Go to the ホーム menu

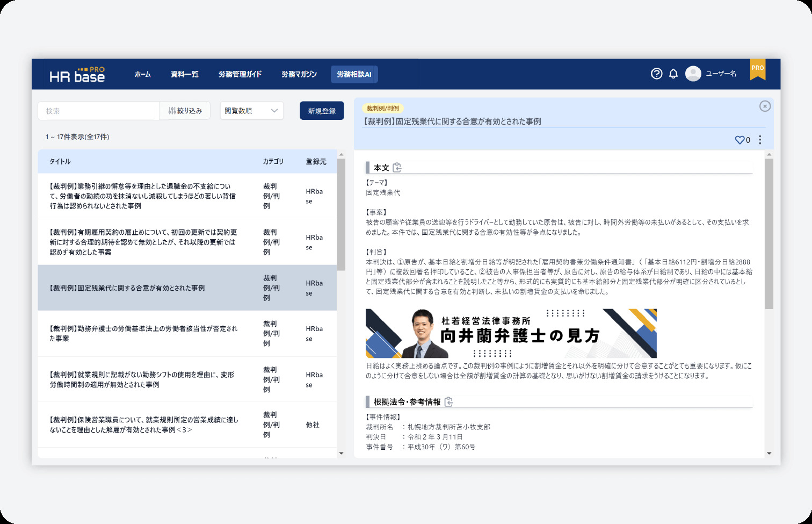click(142, 74)
